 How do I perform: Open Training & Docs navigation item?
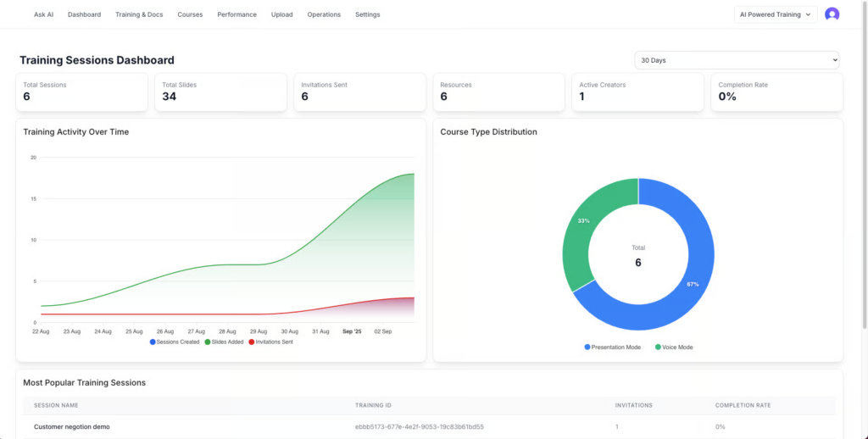[x=139, y=14]
